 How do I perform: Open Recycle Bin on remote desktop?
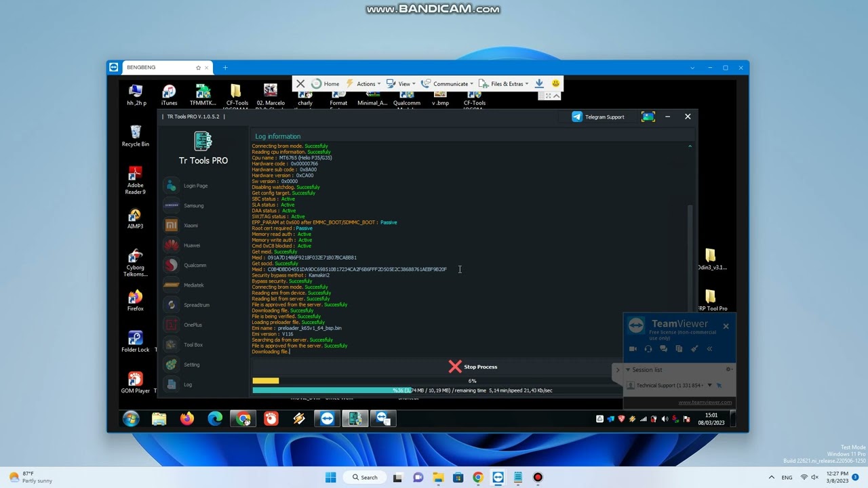136,136
